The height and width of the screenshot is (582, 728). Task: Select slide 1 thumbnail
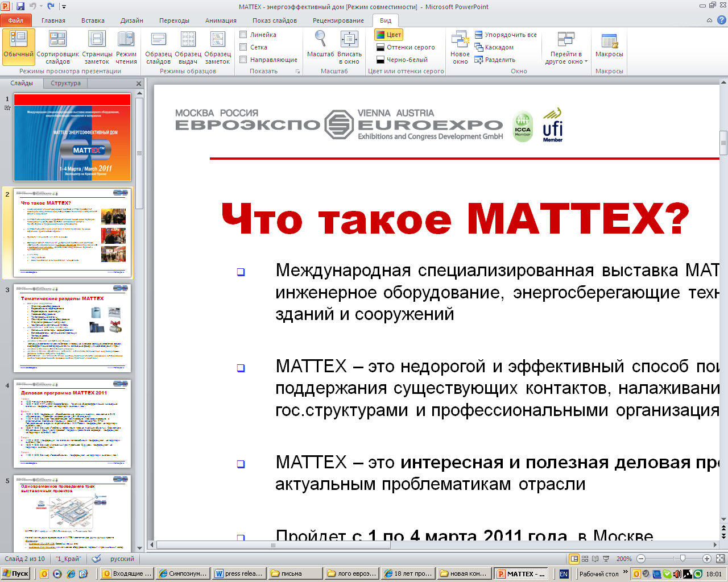coord(72,138)
